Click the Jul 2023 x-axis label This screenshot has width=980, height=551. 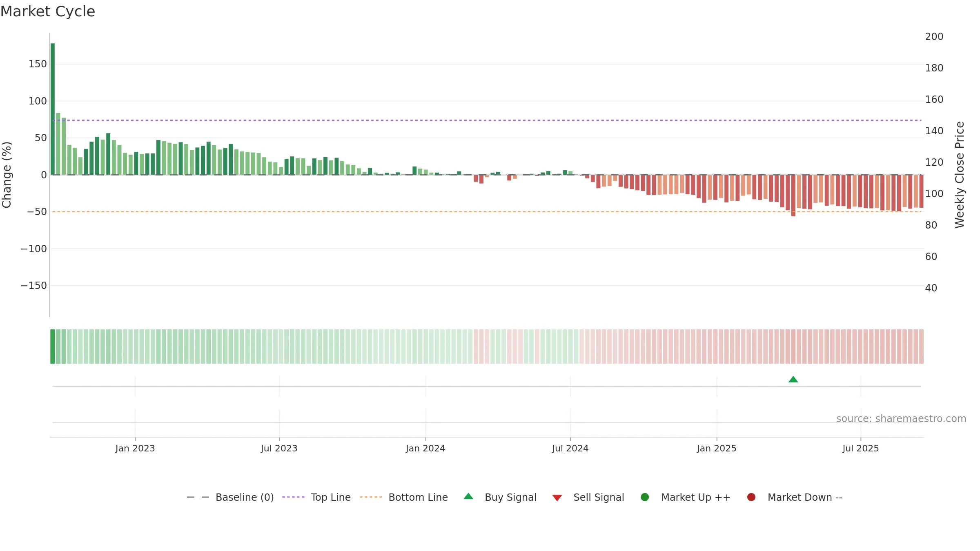(x=279, y=449)
